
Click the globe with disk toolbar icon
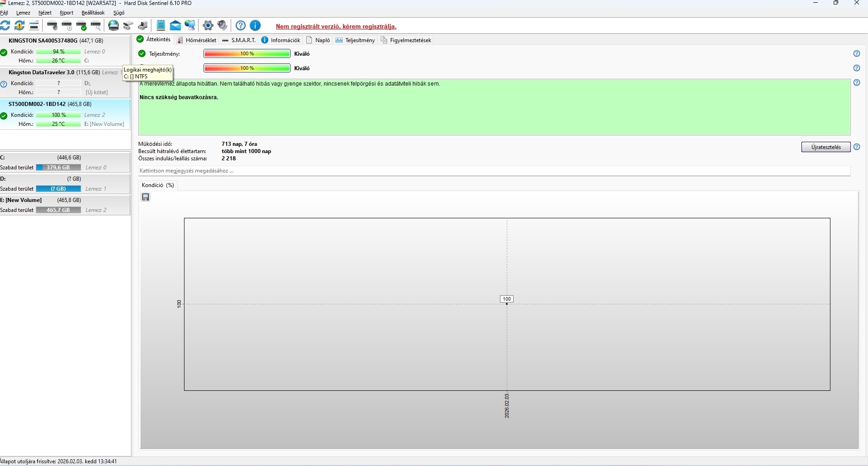pyautogui.click(x=114, y=25)
